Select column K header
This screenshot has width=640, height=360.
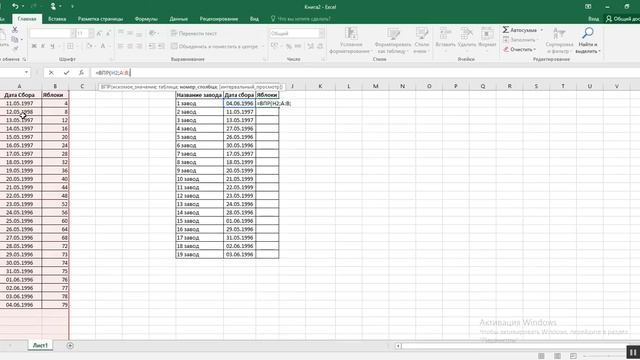pos(320,86)
